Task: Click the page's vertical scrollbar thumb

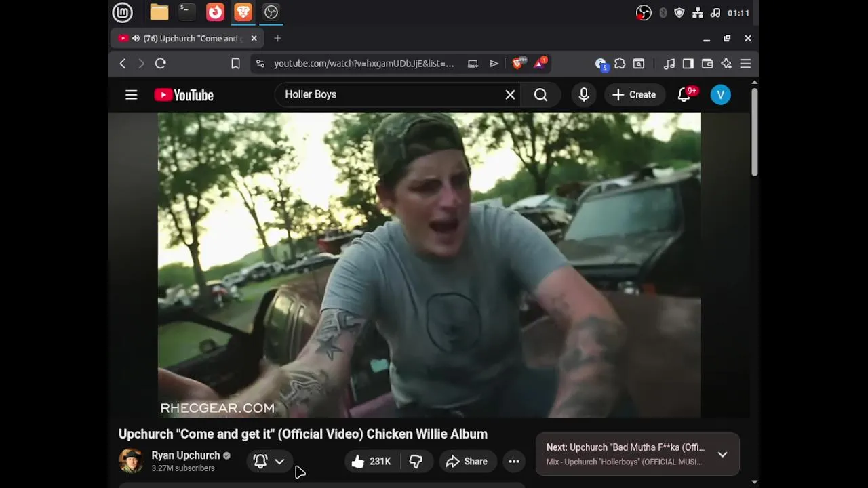Action: (x=754, y=132)
